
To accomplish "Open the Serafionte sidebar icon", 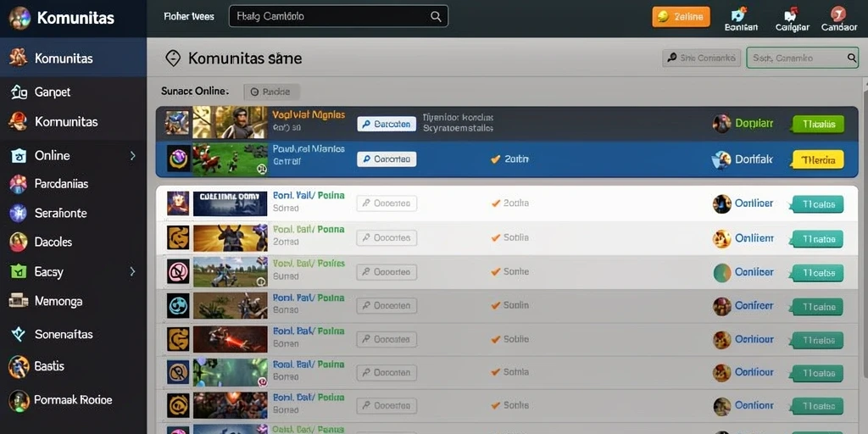I will coord(19,213).
